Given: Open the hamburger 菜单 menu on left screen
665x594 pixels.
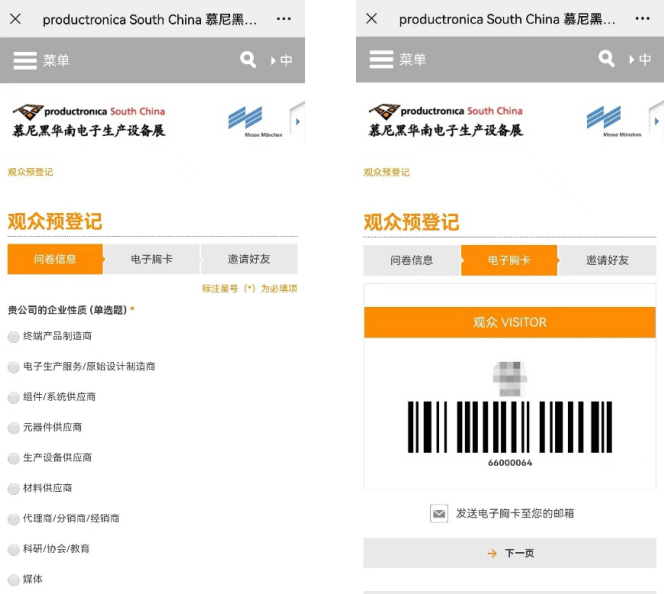Looking at the screenshot, I should coord(41,60).
